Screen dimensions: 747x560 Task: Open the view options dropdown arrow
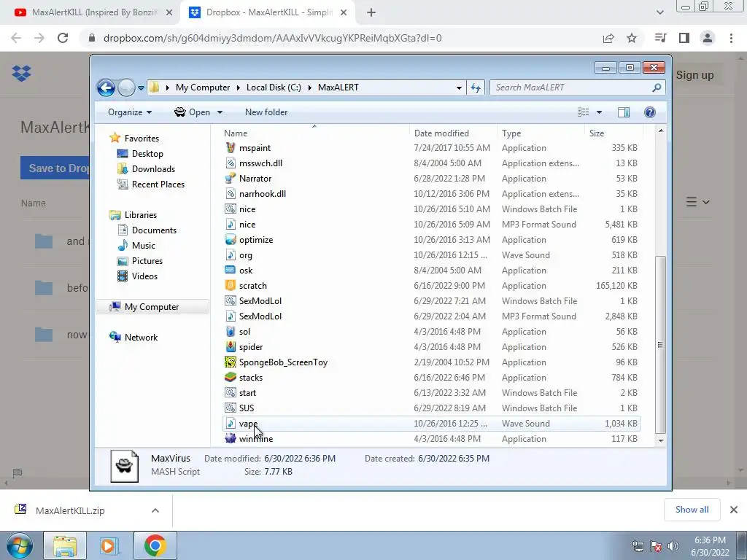(x=599, y=112)
